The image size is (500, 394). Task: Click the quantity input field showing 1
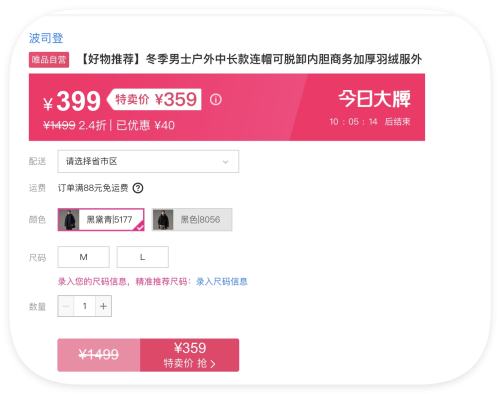(85, 306)
